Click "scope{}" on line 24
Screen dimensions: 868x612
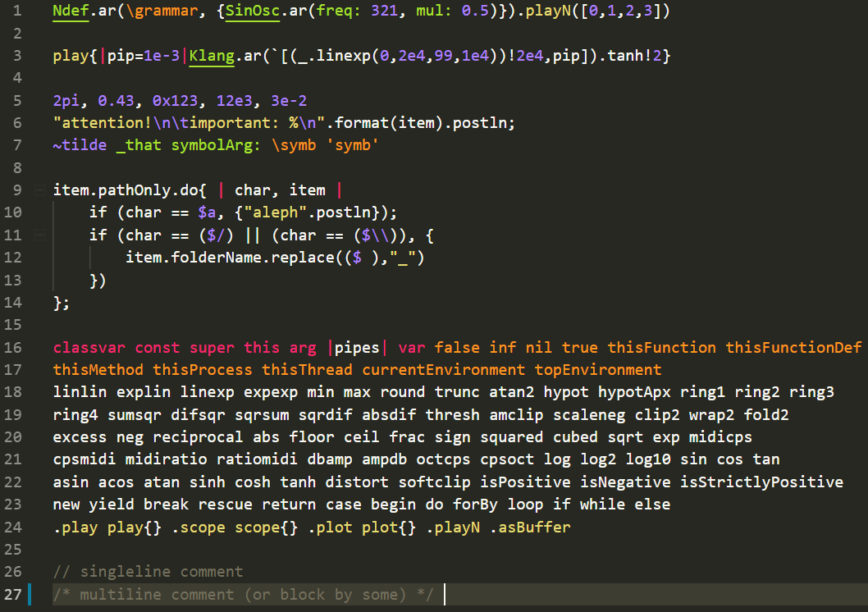point(267,527)
